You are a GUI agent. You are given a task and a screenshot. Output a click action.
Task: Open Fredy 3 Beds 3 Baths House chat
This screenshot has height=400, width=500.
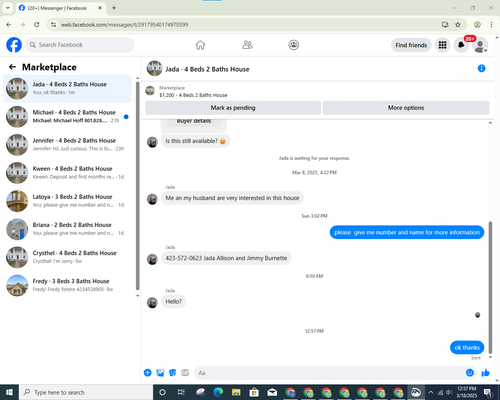pyautogui.click(x=67, y=285)
